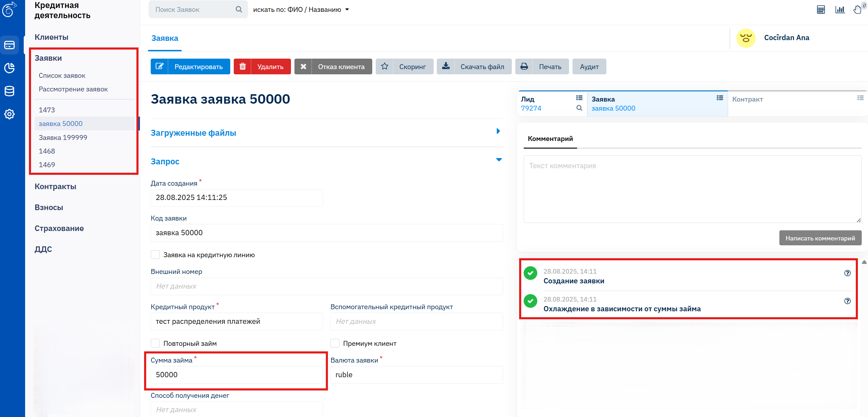The height and width of the screenshot is (417, 868).
Task: Click the Дата создания field
Action: pos(237,198)
